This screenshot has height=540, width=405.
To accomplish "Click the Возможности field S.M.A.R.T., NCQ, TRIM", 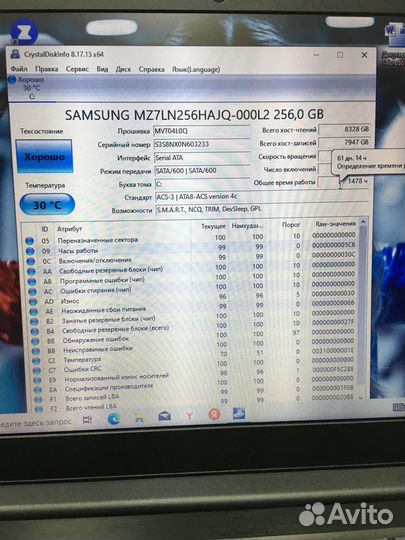I will tap(262, 209).
